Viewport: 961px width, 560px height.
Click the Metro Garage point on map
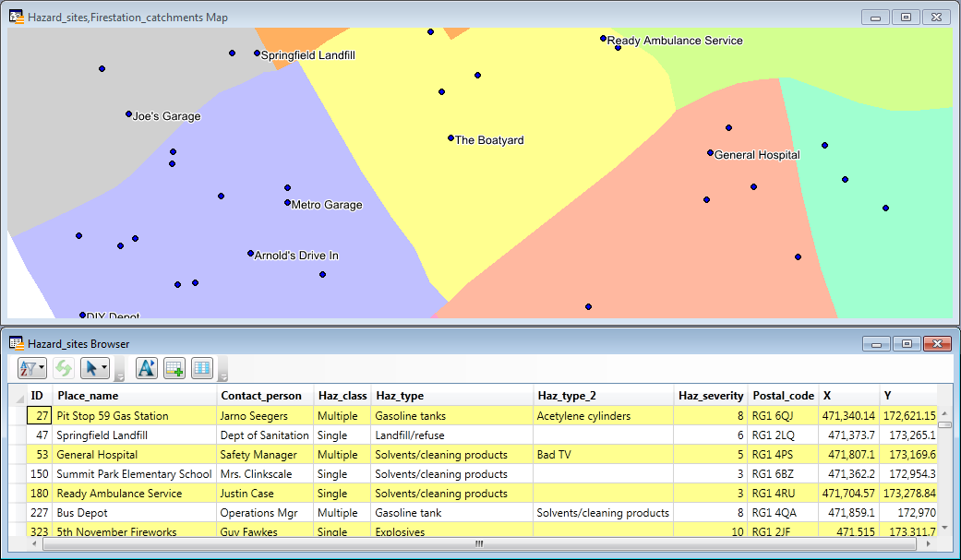pos(287,202)
